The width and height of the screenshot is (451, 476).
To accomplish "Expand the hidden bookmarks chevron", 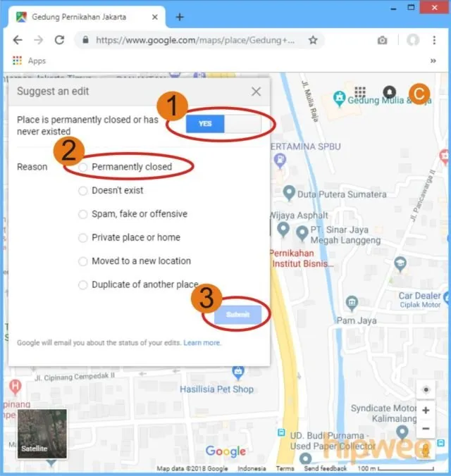I will 433,61.
